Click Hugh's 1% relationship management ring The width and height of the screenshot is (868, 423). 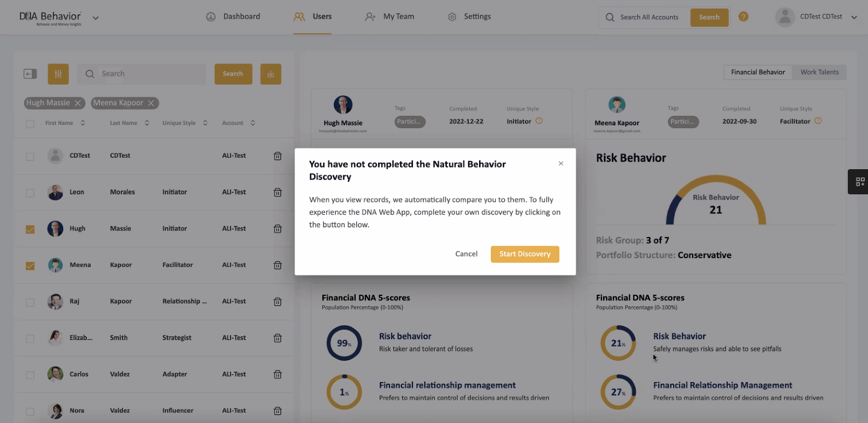tap(344, 392)
